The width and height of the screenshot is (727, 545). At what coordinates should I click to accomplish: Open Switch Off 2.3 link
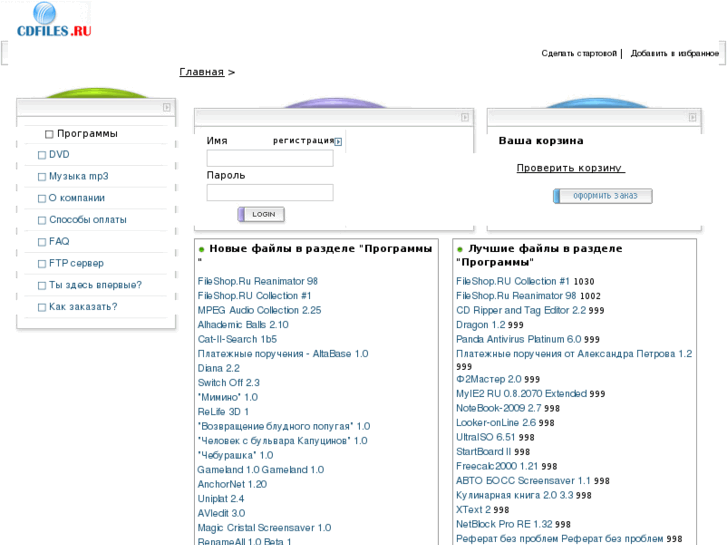point(229,383)
